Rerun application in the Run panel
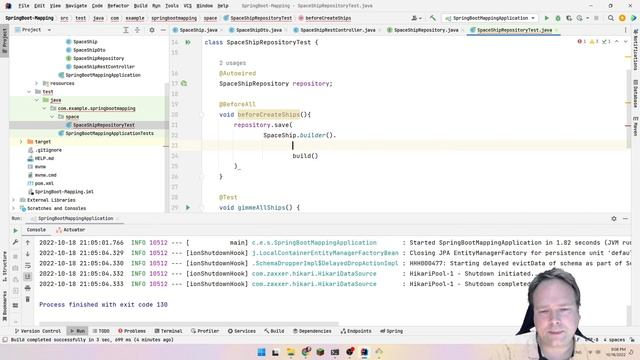640x360 pixels. click(x=16, y=231)
